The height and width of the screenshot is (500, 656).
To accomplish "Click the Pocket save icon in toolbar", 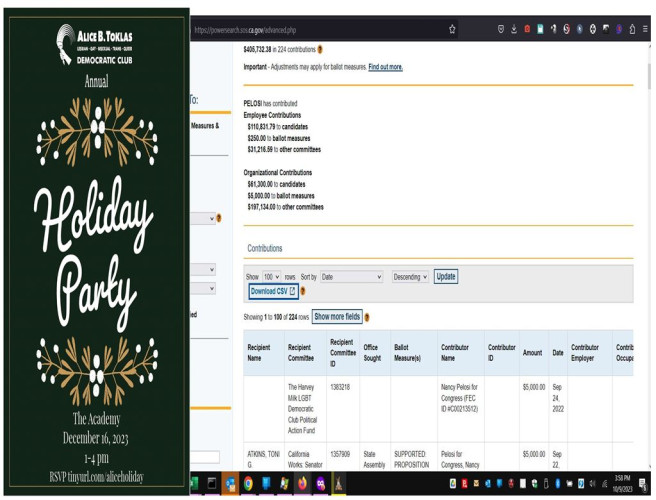I will click(x=501, y=30).
